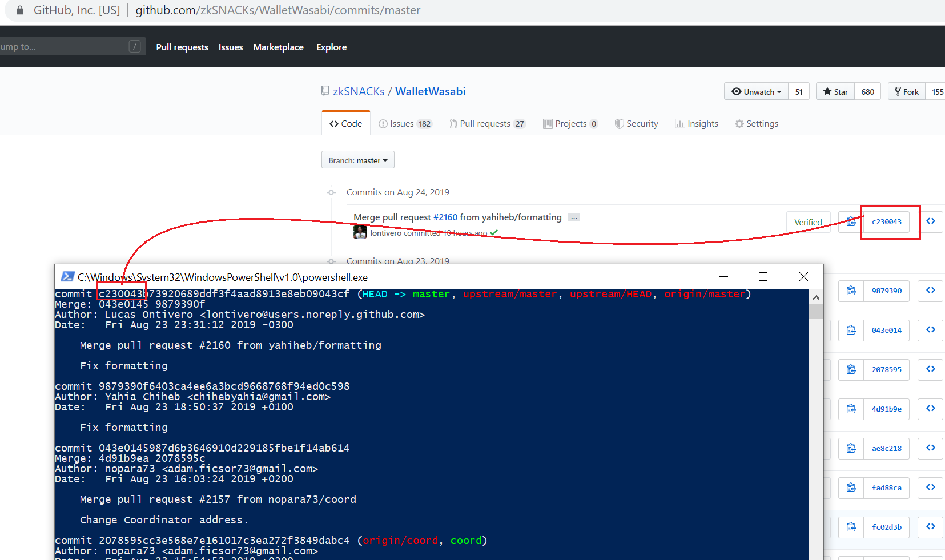Open the Unwatch dropdown

(757, 92)
